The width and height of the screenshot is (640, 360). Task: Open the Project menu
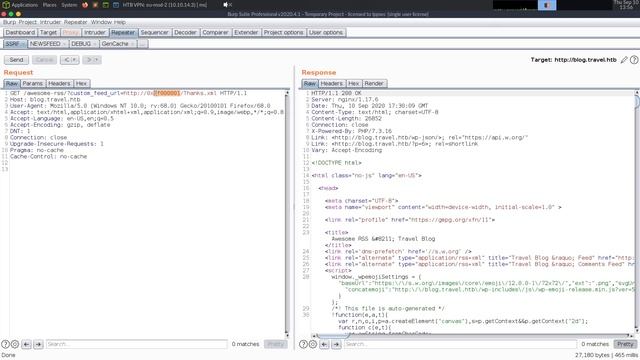point(27,22)
